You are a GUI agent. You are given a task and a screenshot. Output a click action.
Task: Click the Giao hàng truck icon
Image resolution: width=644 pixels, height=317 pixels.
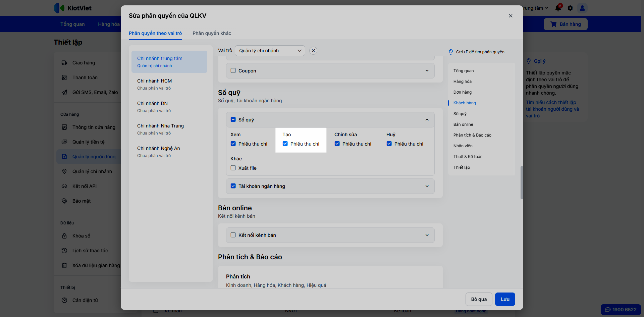pyautogui.click(x=64, y=63)
